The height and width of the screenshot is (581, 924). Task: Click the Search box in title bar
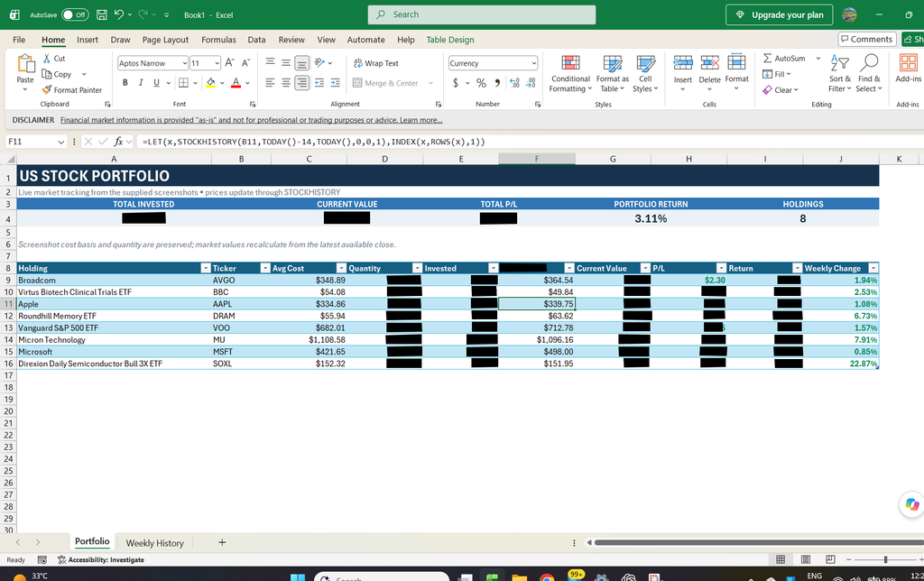point(482,14)
